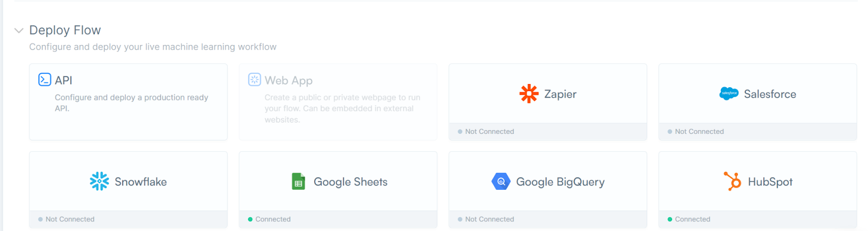Click Salesforce's Not Connected status
Screen dimensions: 868x231
[x=699, y=132]
